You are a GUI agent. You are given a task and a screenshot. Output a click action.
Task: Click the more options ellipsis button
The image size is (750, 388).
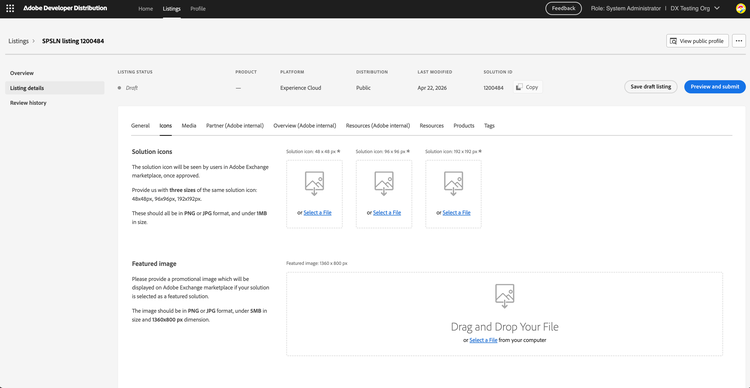pos(739,41)
